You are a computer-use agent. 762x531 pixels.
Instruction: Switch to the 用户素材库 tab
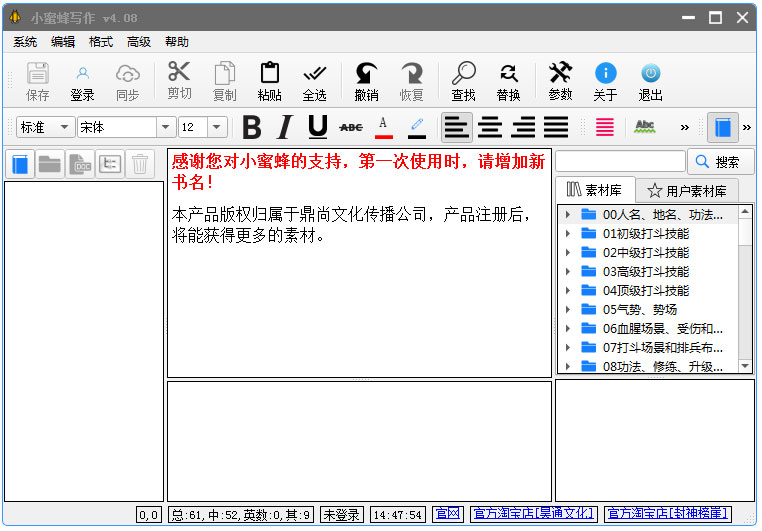coord(688,190)
